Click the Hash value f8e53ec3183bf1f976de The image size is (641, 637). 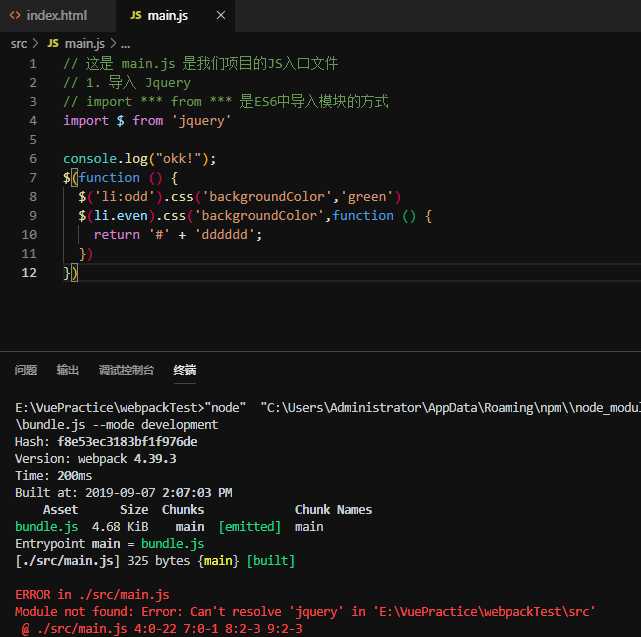[127, 442]
